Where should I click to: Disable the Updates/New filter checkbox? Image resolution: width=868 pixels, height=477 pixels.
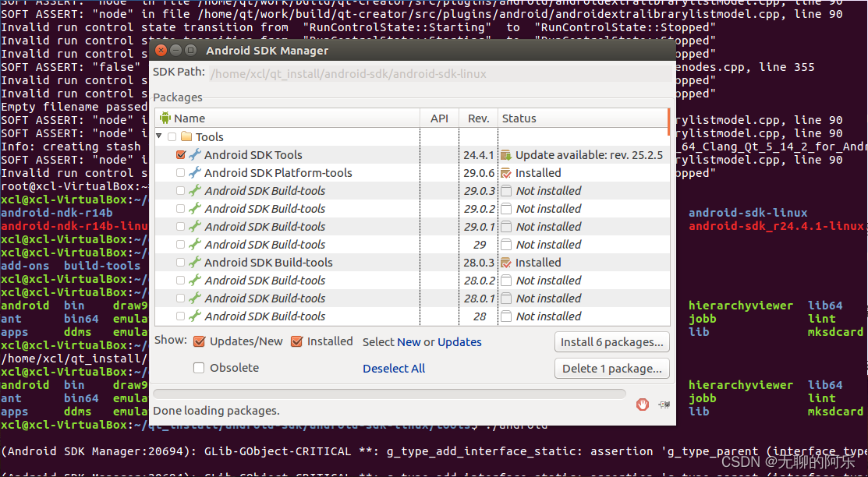coord(200,342)
